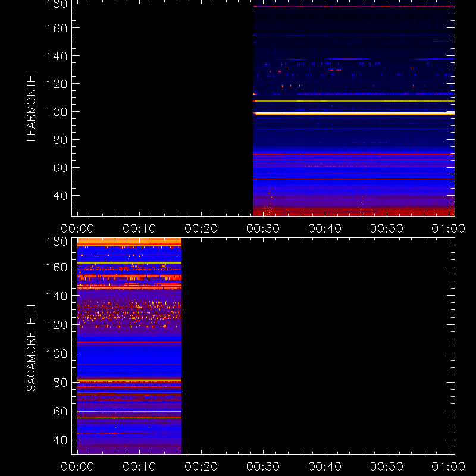Click the SAGAMORE HILL vertical axis title

31,346
